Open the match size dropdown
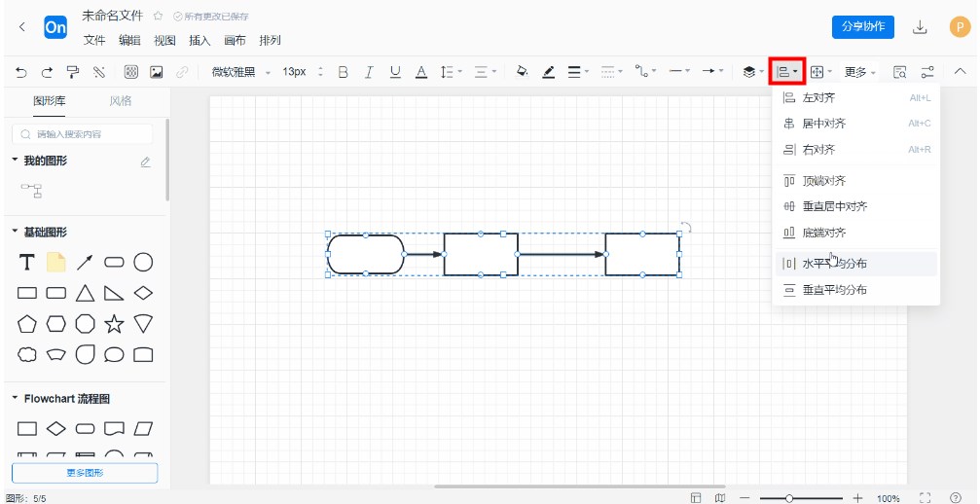 coord(820,72)
